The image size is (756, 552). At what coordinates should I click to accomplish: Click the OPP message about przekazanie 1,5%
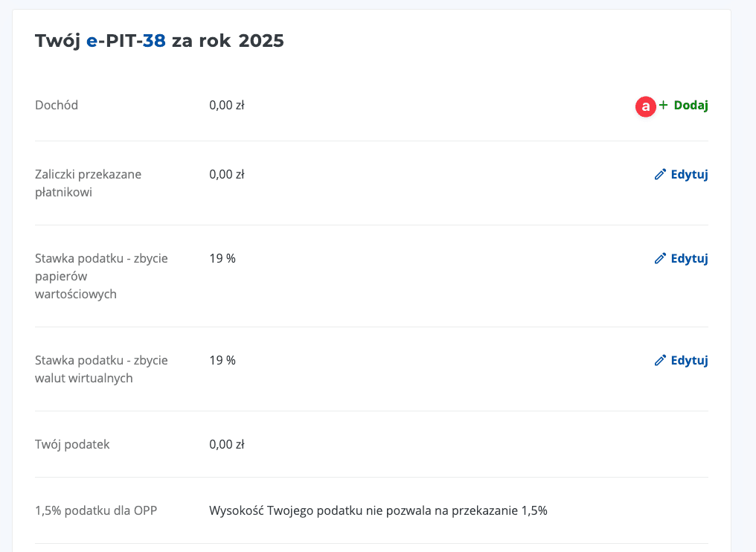[378, 510]
